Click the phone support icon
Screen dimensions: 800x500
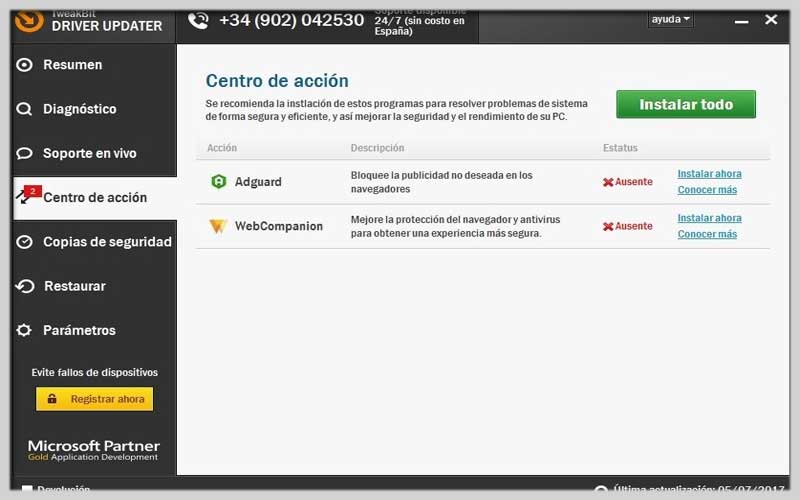click(198, 20)
